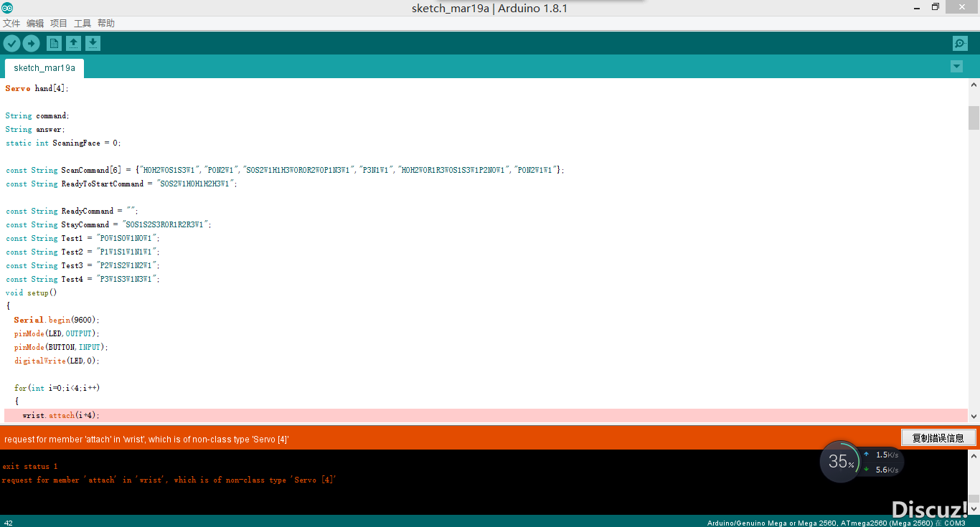Click the 'String command;' line
Viewport: 980px width, 527px height.
click(37, 115)
